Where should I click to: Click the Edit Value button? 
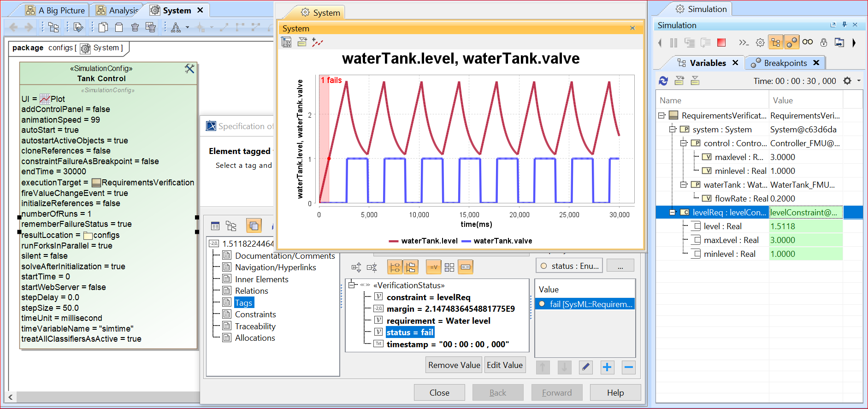[x=505, y=365]
